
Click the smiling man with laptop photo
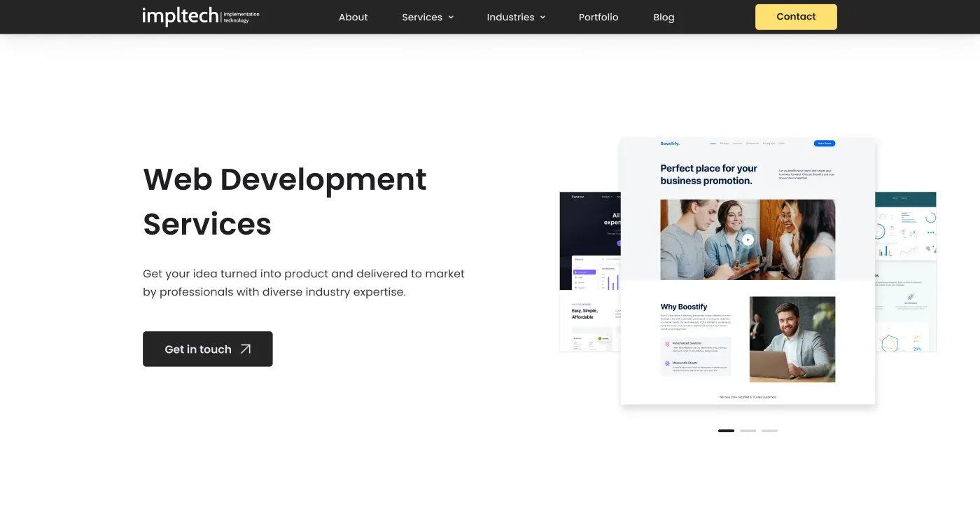[x=792, y=339]
